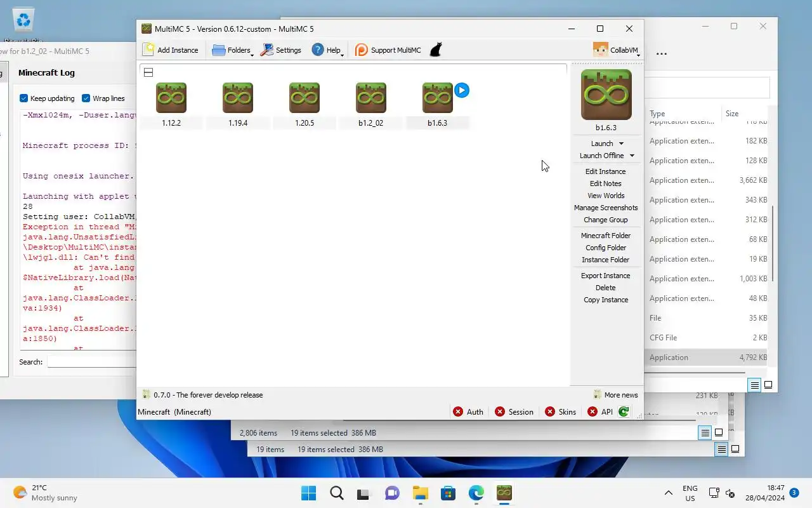This screenshot has height=508, width=812.
Task: Click the Search field in Minecraft Log
Action: click(x=92, y=362)
